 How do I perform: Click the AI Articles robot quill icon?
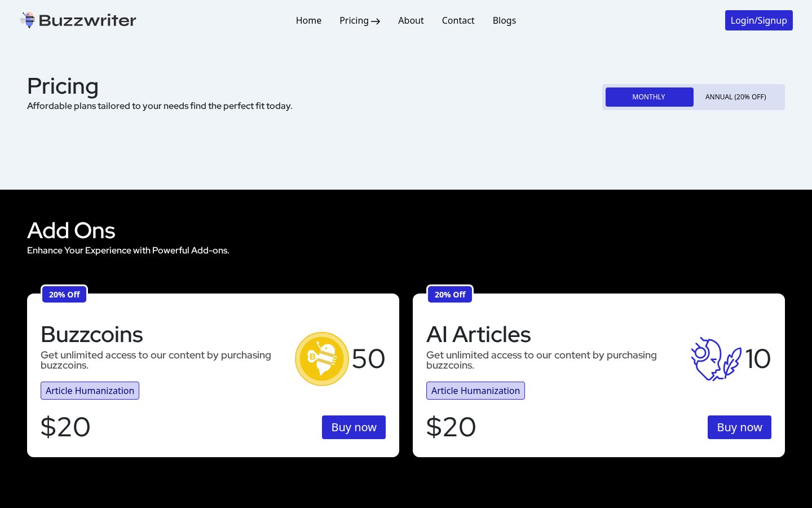716,359
